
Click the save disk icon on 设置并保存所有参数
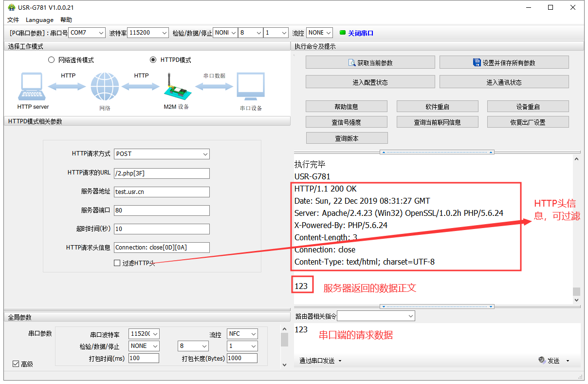[477, 62]
